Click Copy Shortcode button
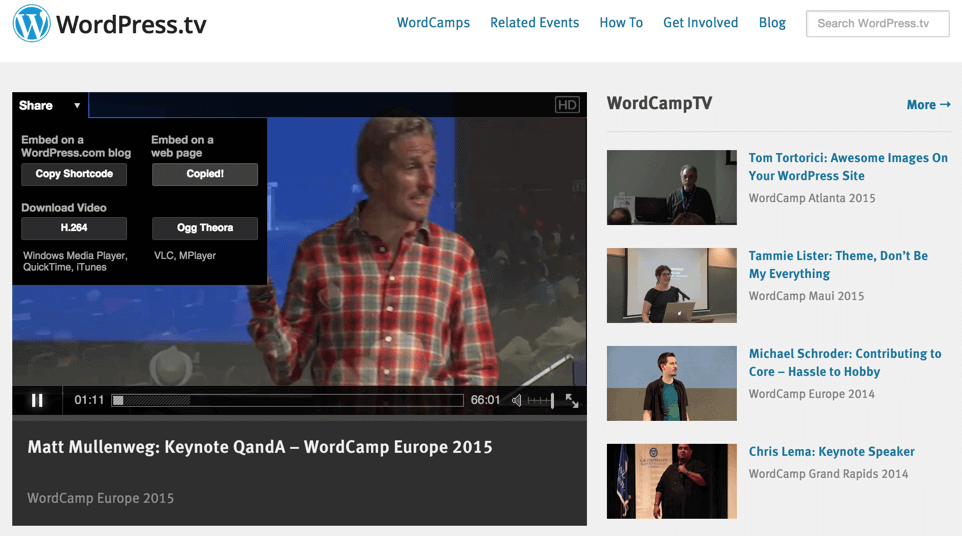The height and width of the screenshot is (536, 962). 74,174
